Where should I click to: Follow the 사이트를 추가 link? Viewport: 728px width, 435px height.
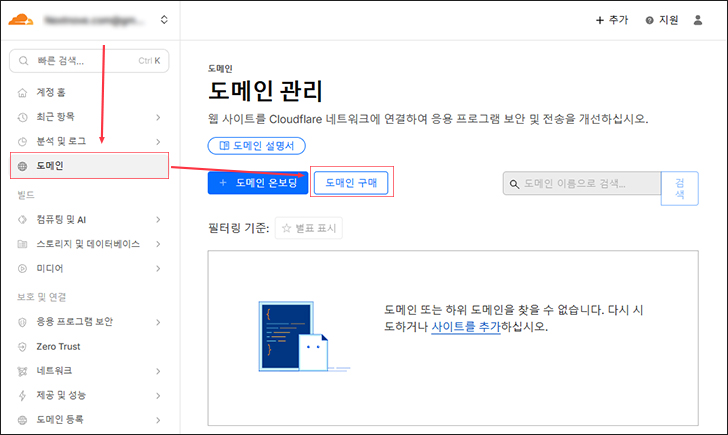point(466,327)
